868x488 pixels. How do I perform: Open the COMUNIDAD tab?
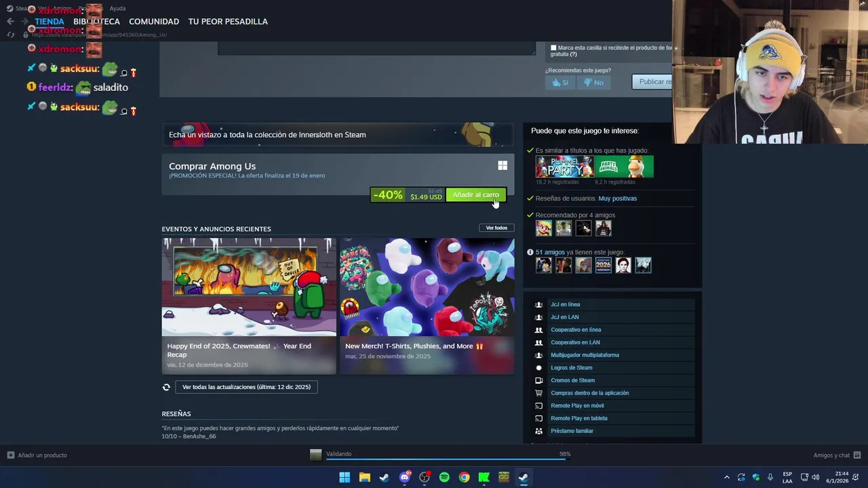pos(154,22)
